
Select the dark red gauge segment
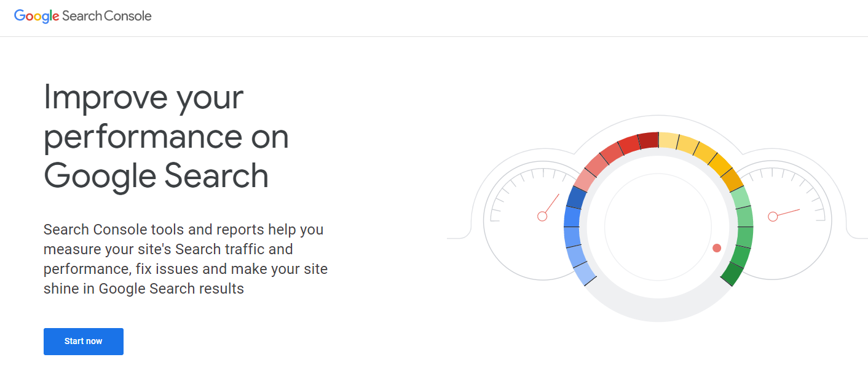(x=648, y=141)
